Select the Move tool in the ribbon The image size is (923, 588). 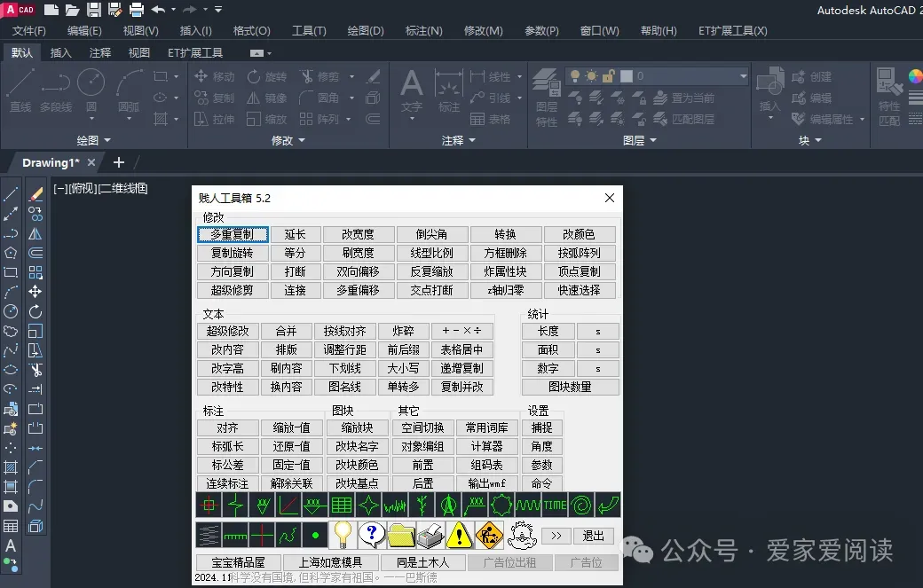tap(214, 76)
